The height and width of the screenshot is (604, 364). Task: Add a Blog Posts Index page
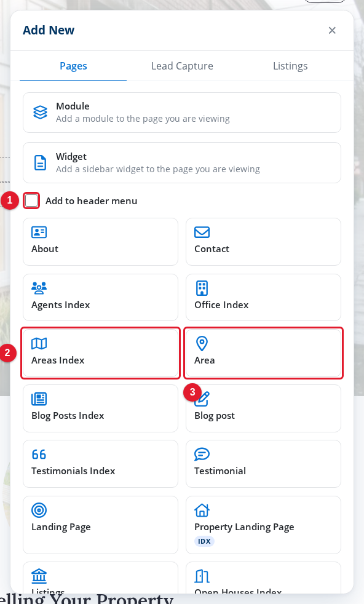pos(101,408)
